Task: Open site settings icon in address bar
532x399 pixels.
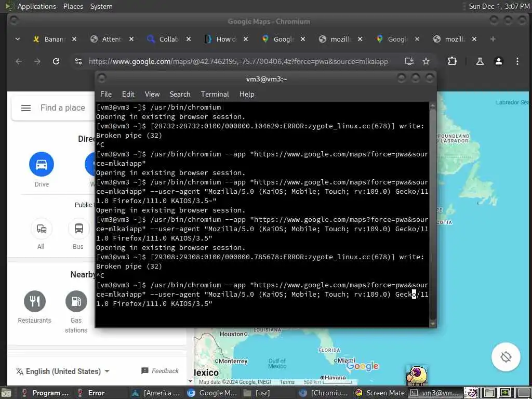Action: tap(78, 61)
